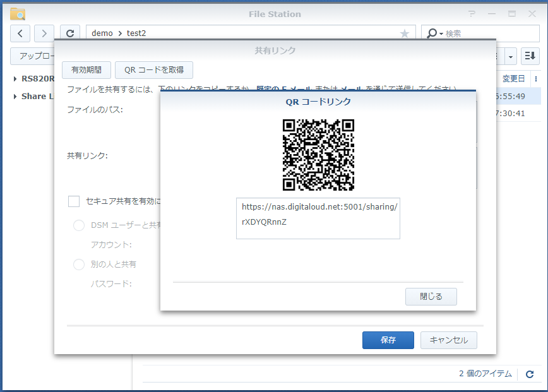
Task: Open the sort order button
Action: (530, 56)
